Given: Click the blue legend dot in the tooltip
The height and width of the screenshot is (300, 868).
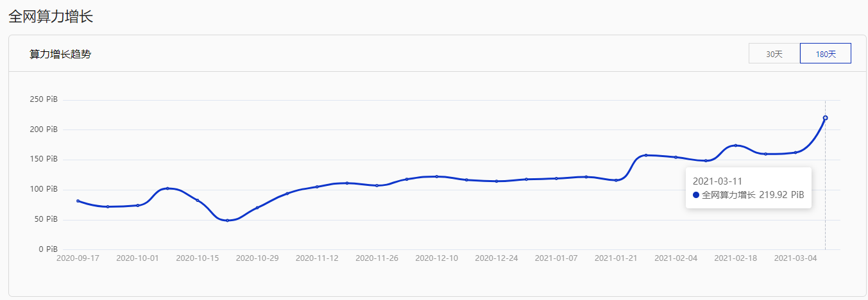Looking at the screenshot, I should click(696, 195).
